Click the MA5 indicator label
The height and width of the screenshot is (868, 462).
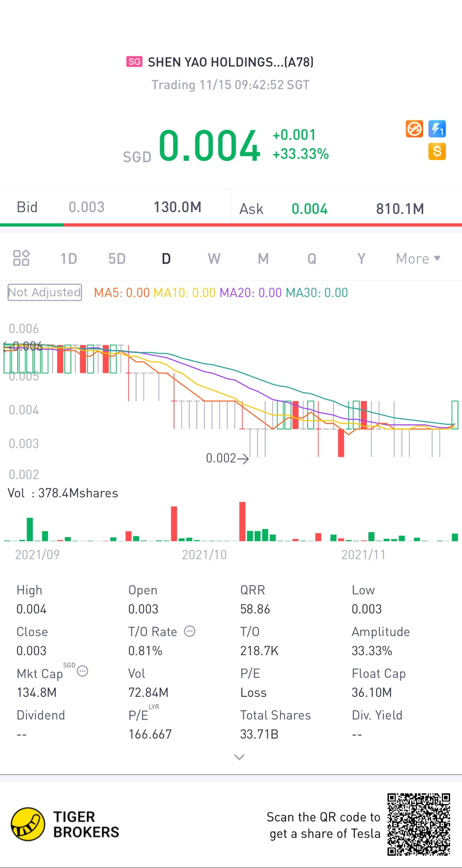(122, 293)
